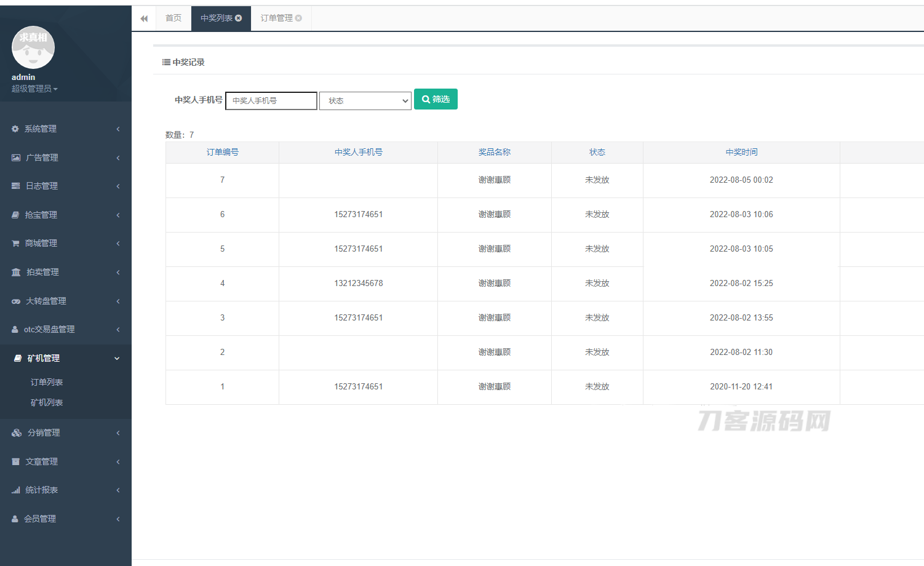Open 矿机列表 in the sidebar submenu
The image size is (924, 566).
47,403
